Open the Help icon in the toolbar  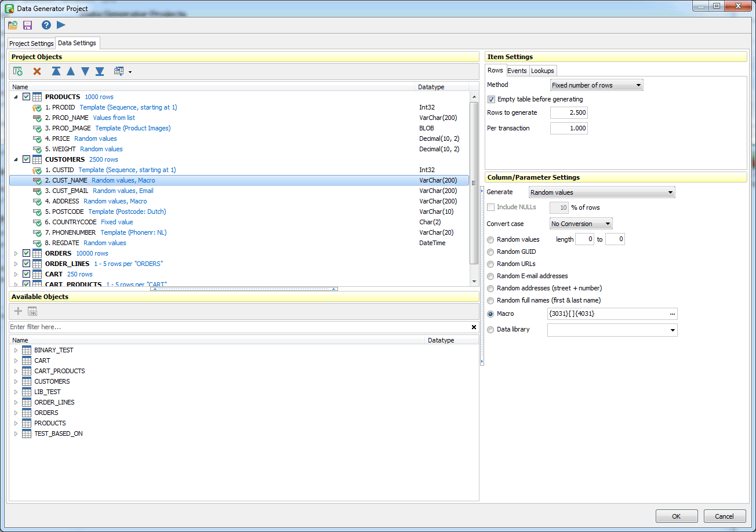45,25
